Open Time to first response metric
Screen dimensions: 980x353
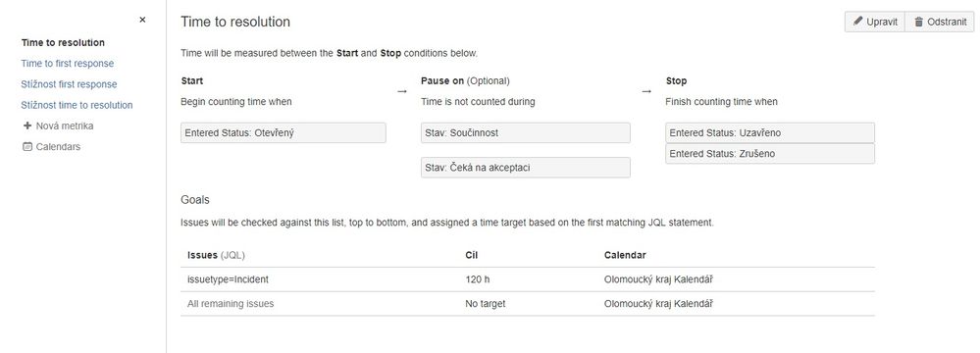click(68, 63)
